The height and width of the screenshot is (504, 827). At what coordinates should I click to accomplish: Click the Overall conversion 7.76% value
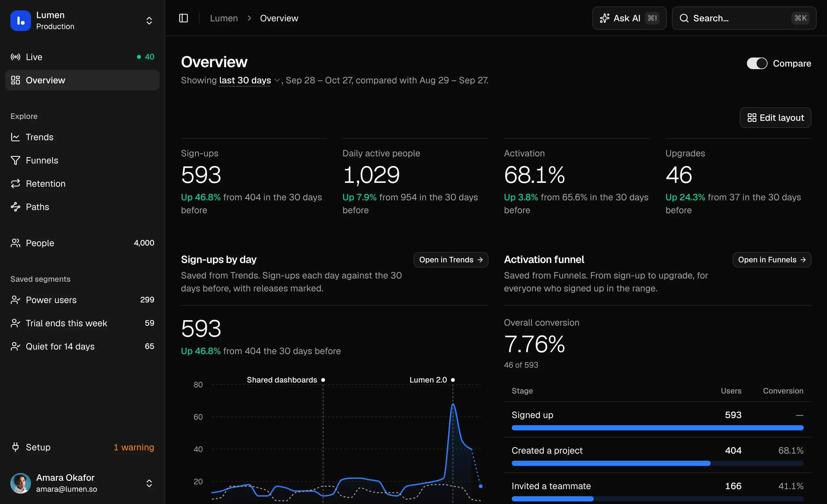[534, 344]
